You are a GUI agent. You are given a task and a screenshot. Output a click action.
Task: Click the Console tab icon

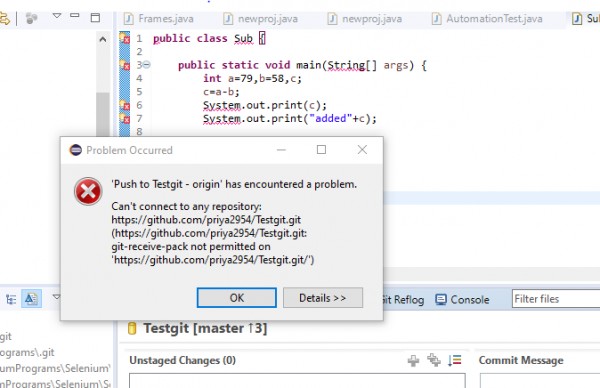tap(441, 300)
